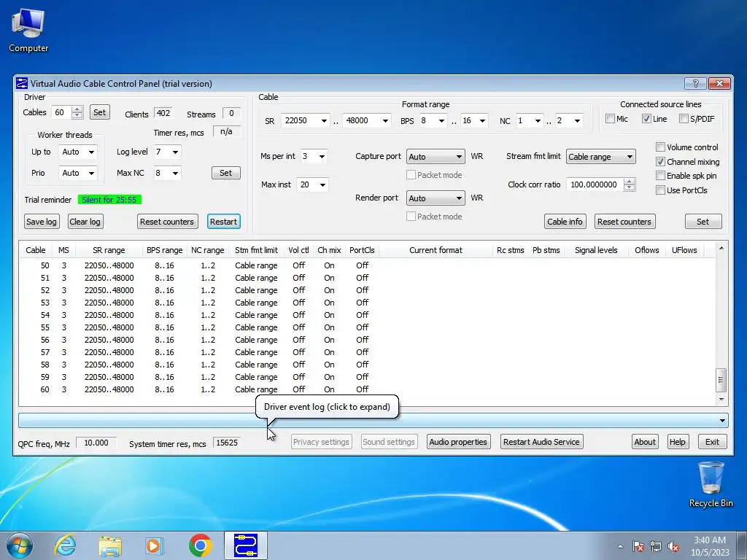This screenshot has width=747, height=560.
Task: Sort by the Cable column header
Action: (35, 250)
